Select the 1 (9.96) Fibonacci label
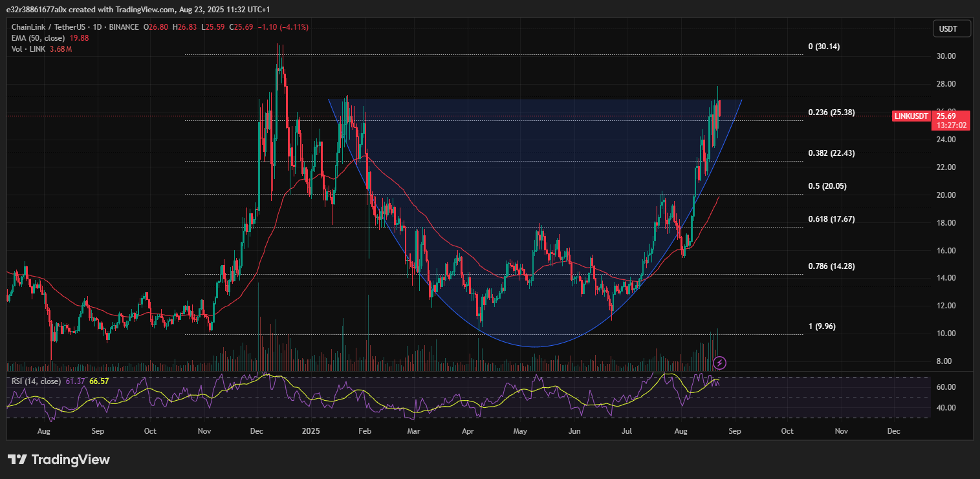This screenshot has height=479, width=980. [x=822, y=326]
